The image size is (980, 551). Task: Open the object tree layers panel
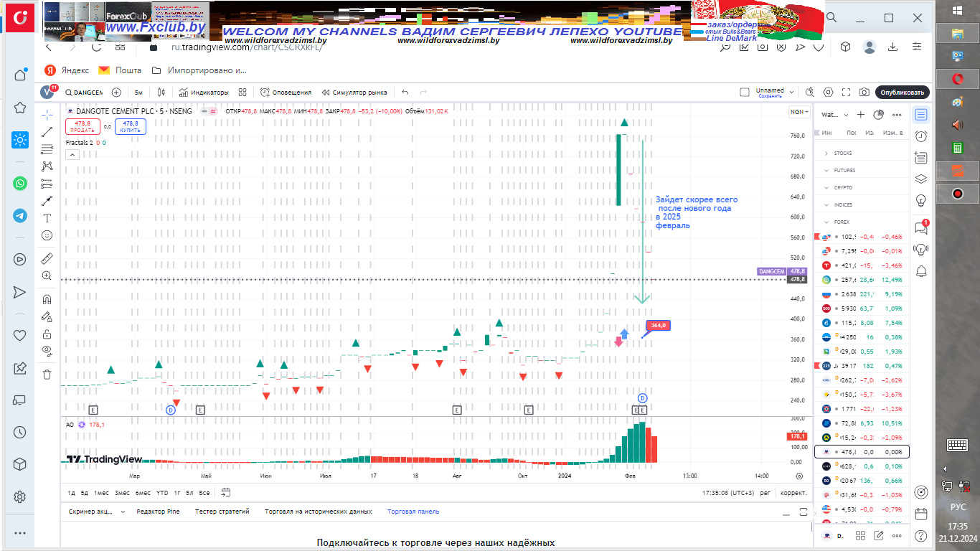pos(921,179)
